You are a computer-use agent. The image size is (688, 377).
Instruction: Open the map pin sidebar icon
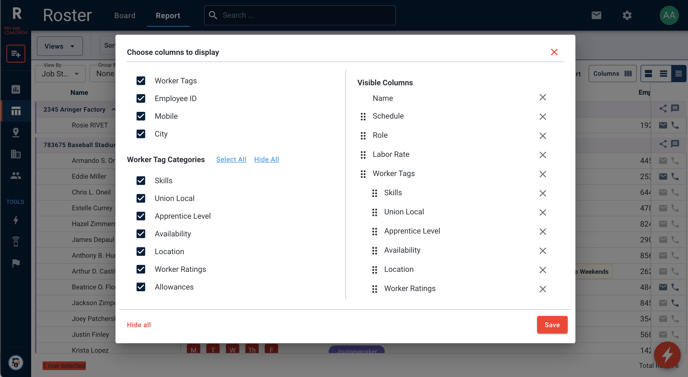pyautogui.click(x=16, y=133)
